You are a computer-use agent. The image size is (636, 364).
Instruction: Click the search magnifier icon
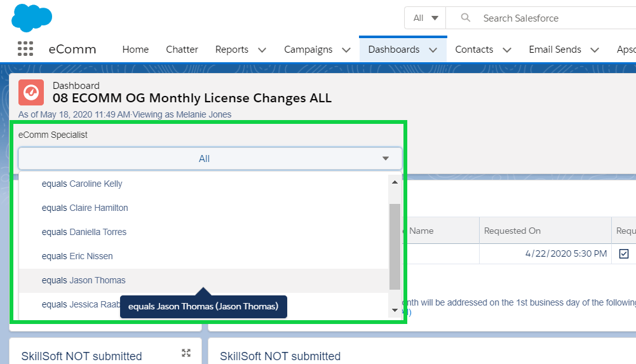click(466, 17)
